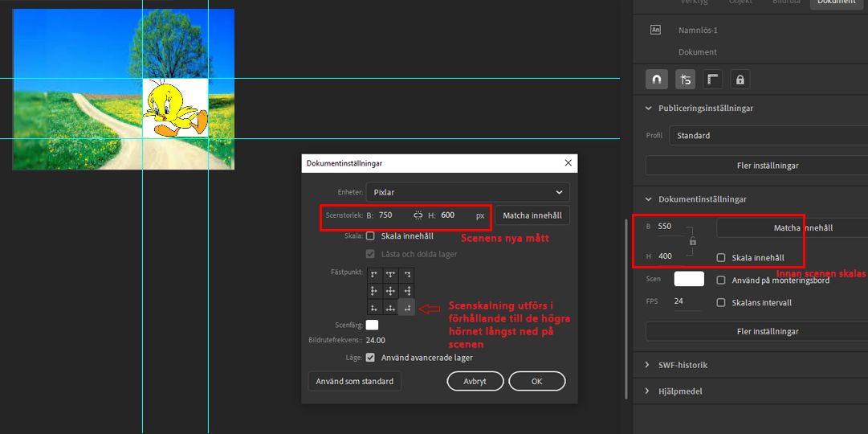Click Matcha innehåll in the dialog
868x434 pixels.
coord(532,215)
